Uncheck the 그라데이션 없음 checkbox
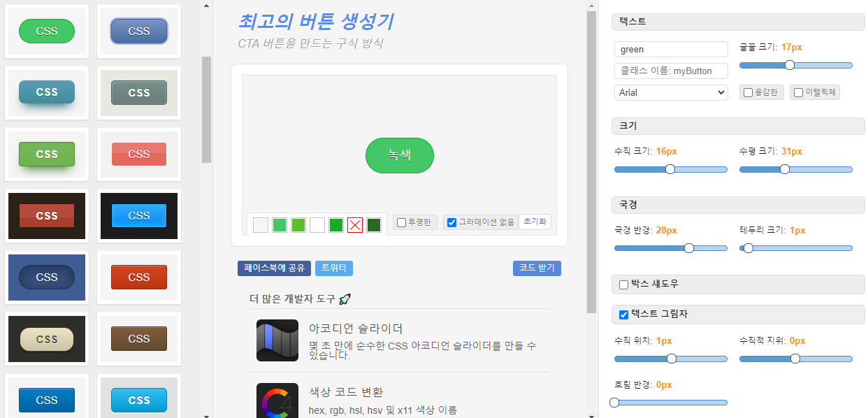868x418 pixels. pos(451,222)
